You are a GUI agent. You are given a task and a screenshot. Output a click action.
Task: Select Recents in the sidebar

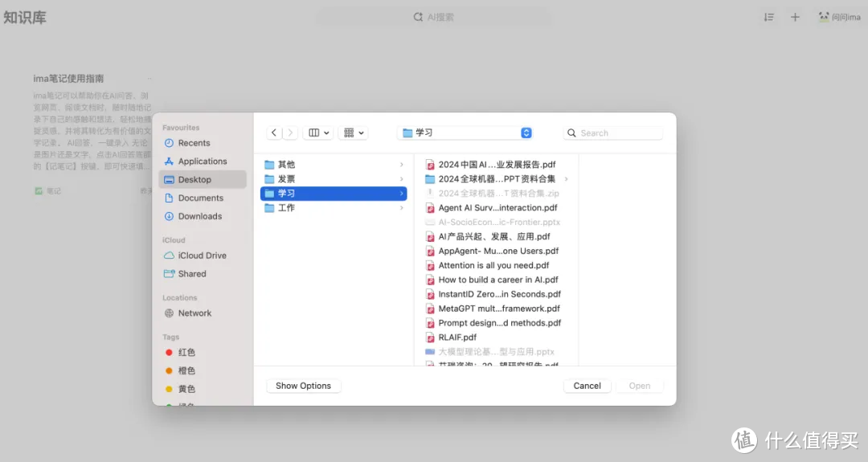[x=202, y=143]
